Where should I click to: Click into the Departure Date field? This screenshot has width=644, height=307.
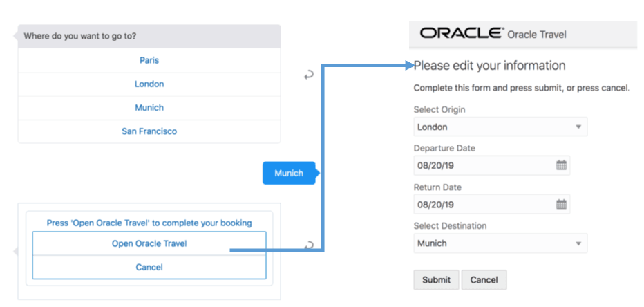484,166
